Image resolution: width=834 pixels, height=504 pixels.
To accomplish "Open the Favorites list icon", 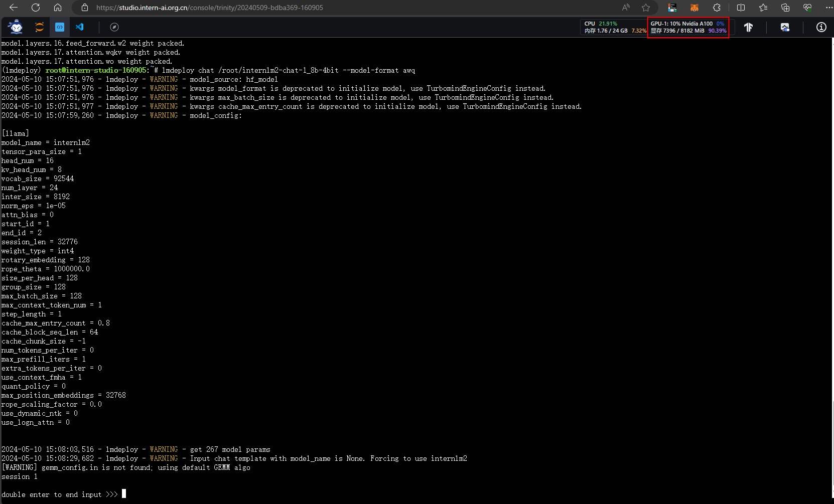I will tap(763, 8).
